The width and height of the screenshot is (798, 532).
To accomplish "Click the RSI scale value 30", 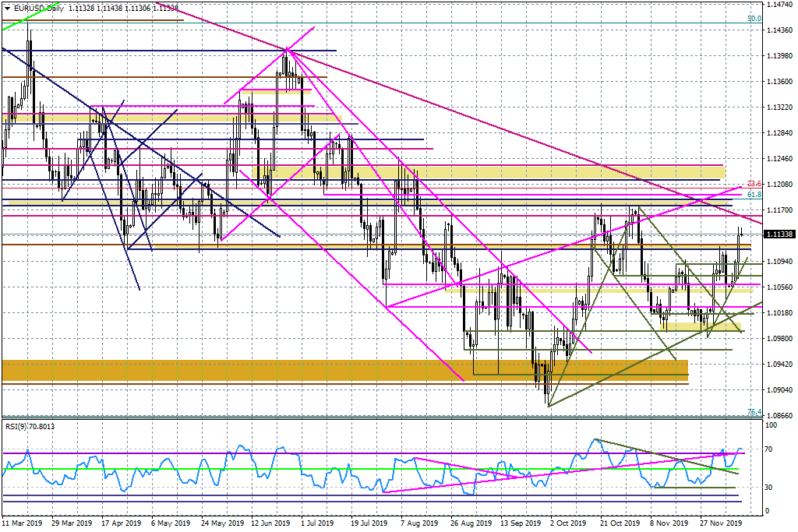I will point(768,488).
